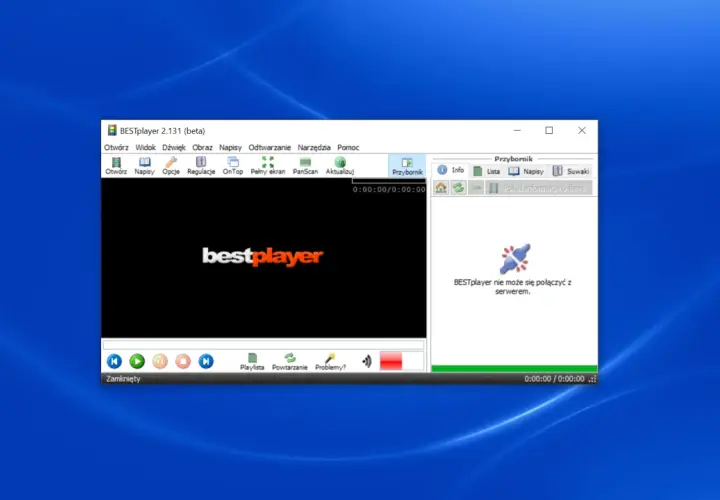Click the green play button
This screenshot has width=720, height=500.
pyautogui.click(x=137, y=361)
